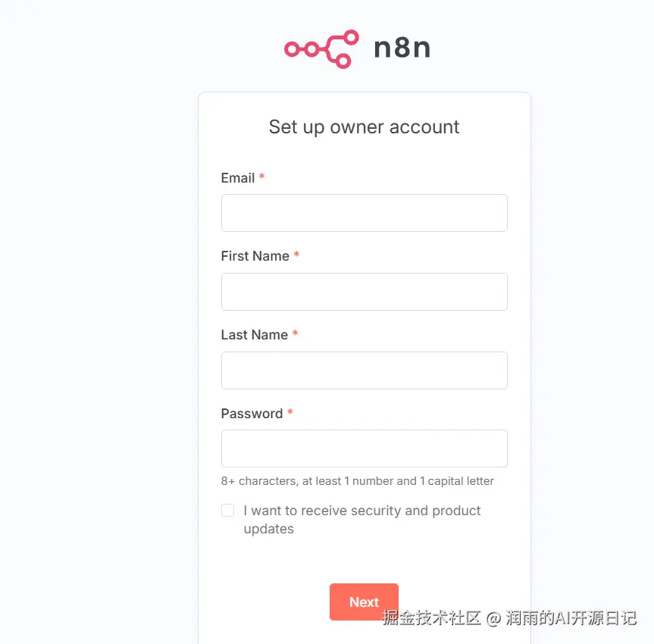Click the Next button

tap(364, 602)
